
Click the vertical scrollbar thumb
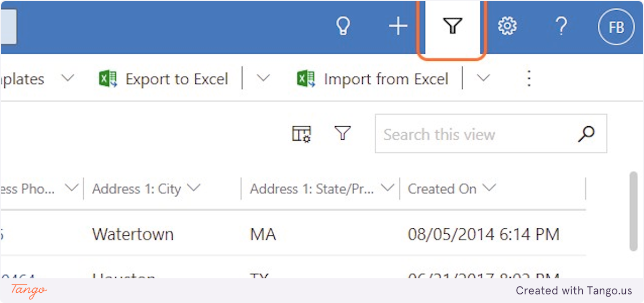coord(634,211)
